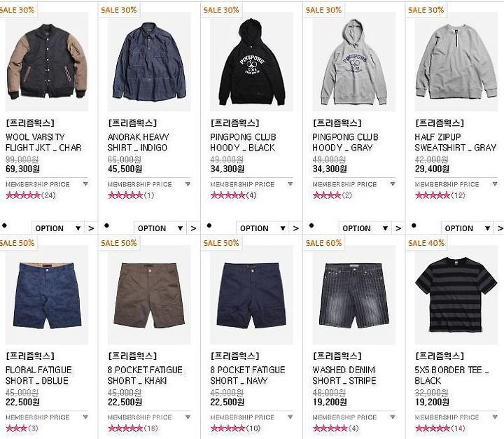
Task: Expand OPTION dropdown under Wool Varsity jacket
Action: pos(58,228)
